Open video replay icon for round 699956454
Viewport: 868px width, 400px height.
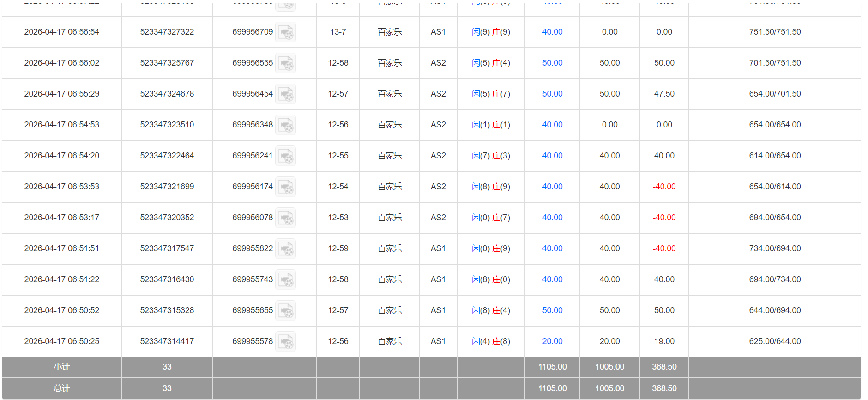point(285,94)
